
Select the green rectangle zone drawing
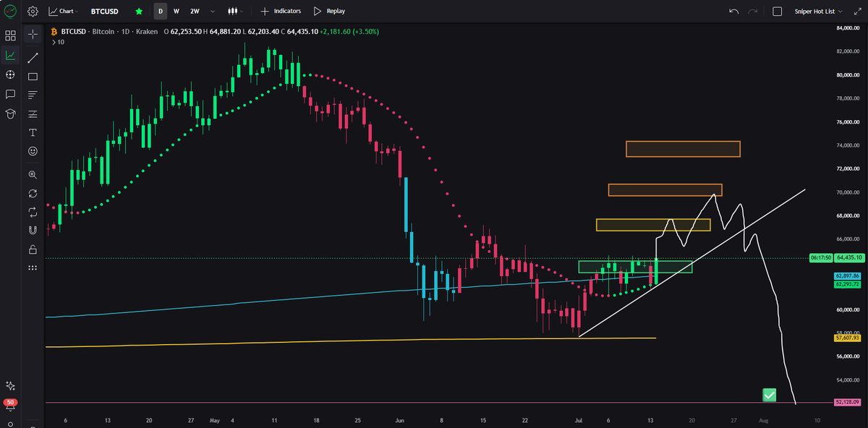pyautogui.click(x=635, y=266)
